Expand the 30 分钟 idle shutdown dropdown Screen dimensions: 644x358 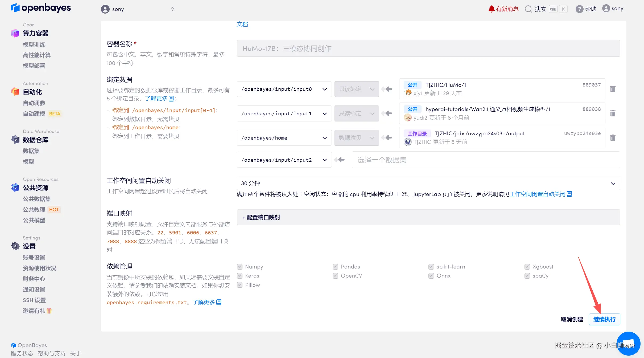(x=428, y=183)
